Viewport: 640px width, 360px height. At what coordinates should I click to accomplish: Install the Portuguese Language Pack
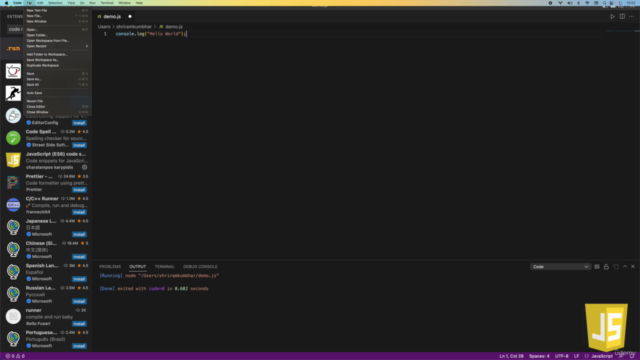(x=79, y=346)
